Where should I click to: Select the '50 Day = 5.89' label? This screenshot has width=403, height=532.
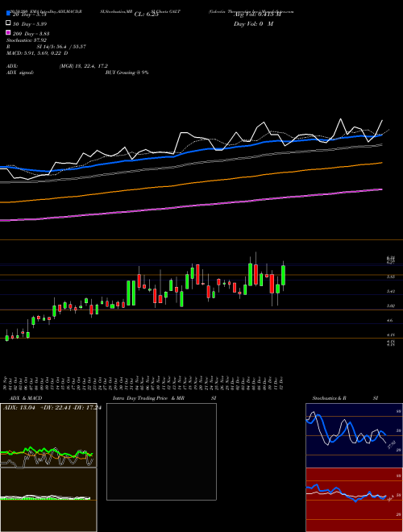[x=30, y=23]
